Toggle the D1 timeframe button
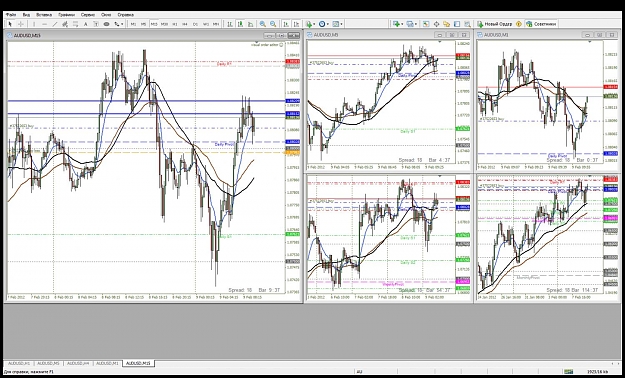The image size is (625, 378). pos(195,24)
